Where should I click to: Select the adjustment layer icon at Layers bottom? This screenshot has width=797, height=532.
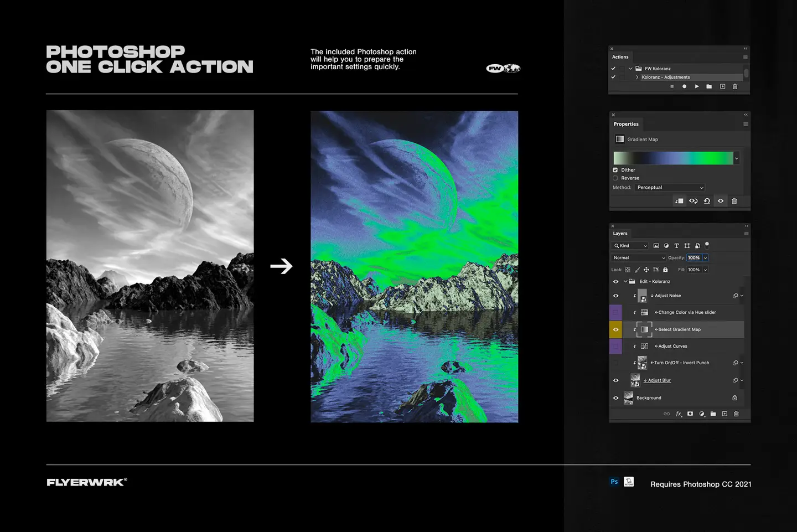(702, 414)
